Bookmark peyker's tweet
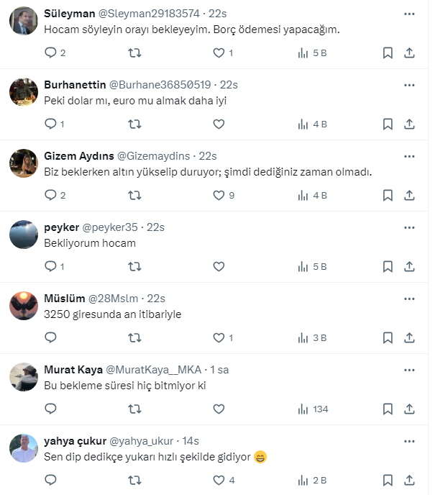The image size is (448, 495). 388,266
